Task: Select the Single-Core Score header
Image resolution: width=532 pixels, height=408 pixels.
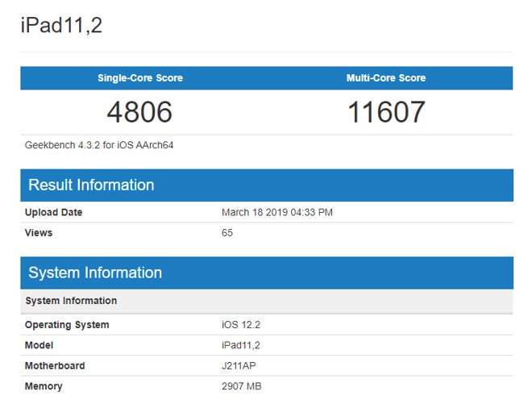Action: coord(140,78)
